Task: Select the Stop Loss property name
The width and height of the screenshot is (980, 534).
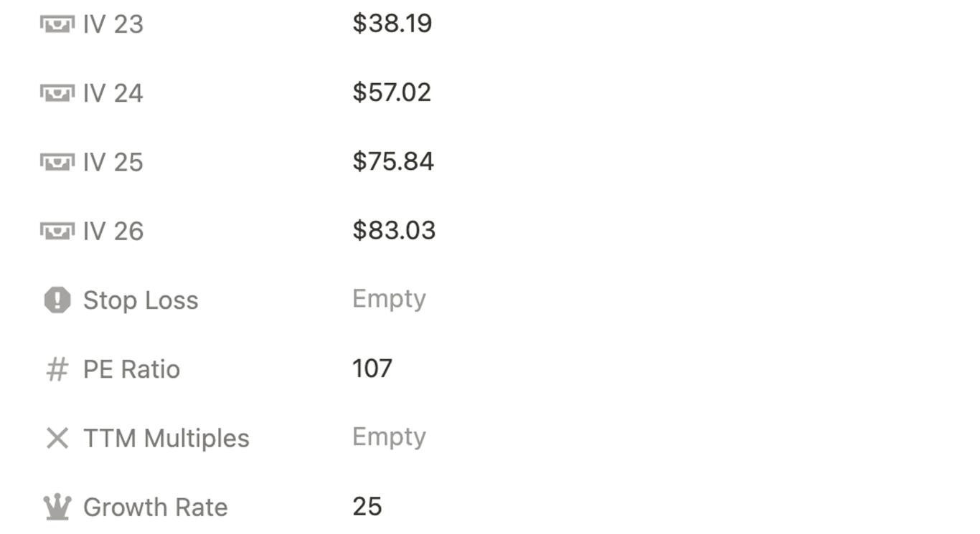Action: tap(141, 300)
